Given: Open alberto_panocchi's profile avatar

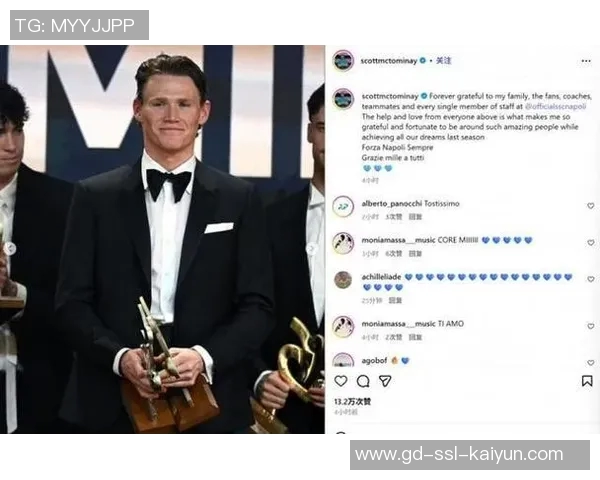Looking at the screenshot, I should click(343, 206).
